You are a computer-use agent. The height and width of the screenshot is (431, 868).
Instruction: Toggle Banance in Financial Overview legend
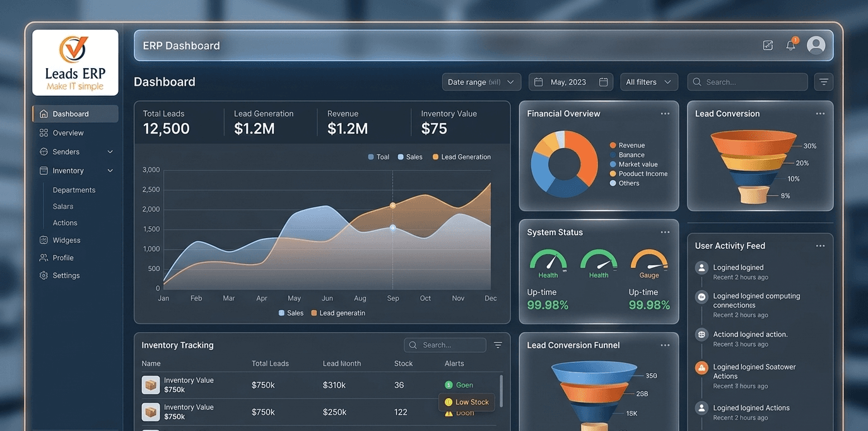click(627, 155)
